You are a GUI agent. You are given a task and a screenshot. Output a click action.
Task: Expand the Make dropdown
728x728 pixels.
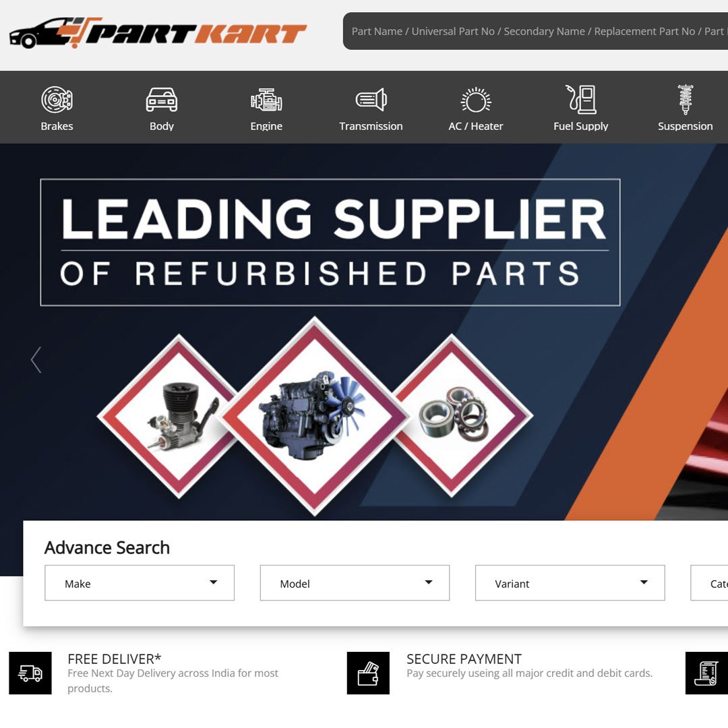click(x=140, y=582)
